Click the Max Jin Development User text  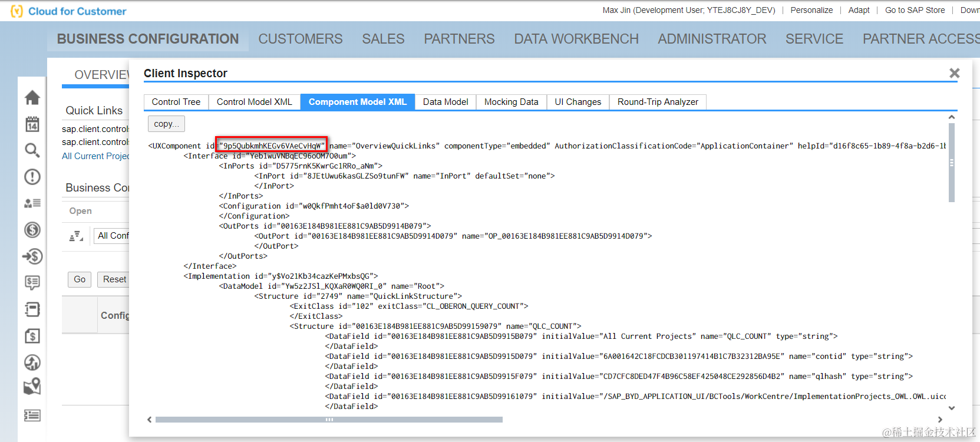click(x=689, y=10)
